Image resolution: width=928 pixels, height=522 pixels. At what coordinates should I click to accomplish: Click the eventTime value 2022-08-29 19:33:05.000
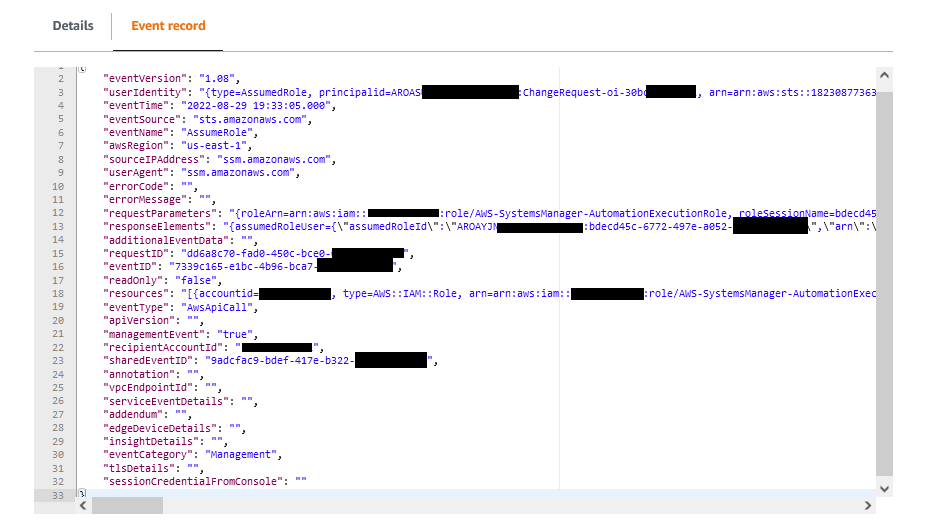[x=256, y=105]
